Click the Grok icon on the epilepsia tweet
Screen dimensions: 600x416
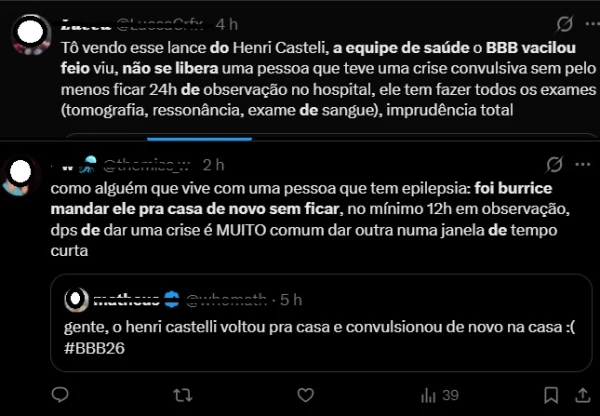(554, 164)
